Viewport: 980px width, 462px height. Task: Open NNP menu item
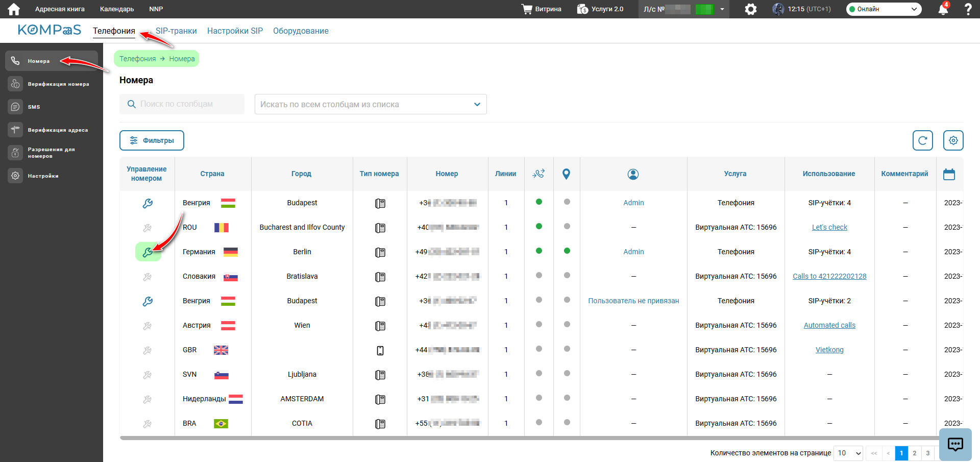156,9
